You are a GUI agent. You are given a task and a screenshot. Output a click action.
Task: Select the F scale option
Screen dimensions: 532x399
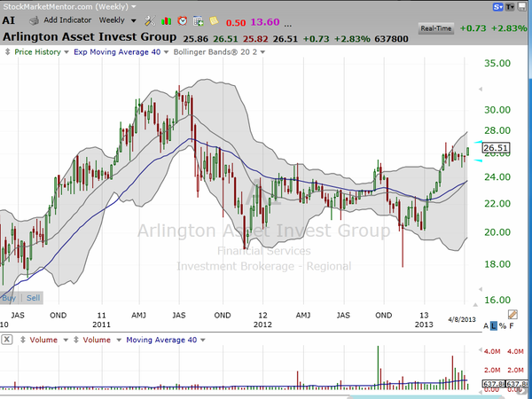(x=512, y=326)
